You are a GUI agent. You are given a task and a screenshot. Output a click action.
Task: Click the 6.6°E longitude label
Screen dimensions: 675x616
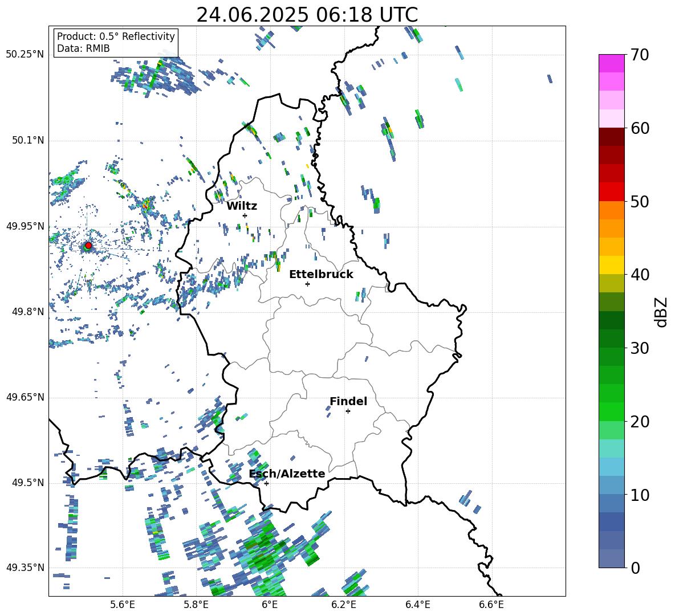pos(491,605)
